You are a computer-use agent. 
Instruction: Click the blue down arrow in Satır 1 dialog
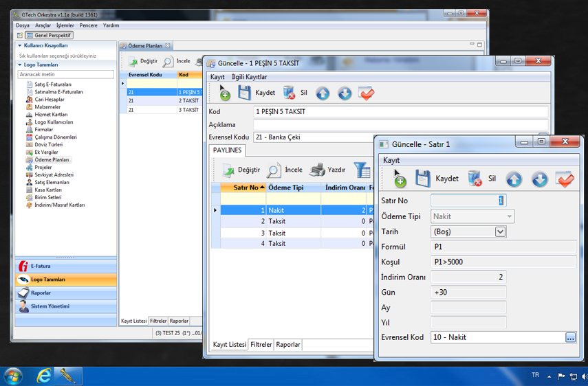[539, 179]
